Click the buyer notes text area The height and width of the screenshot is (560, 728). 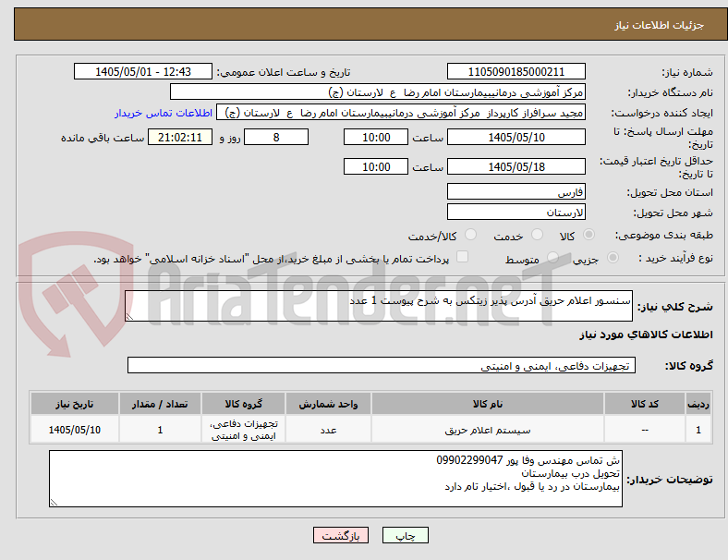coord(335,479)
